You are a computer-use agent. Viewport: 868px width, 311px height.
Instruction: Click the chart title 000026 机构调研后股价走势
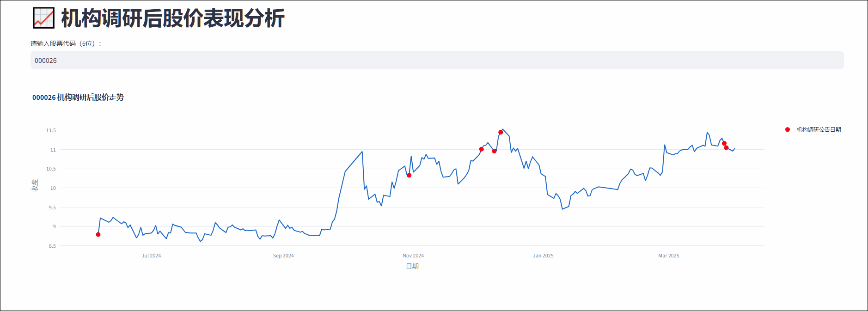click(x=78, y=98)
